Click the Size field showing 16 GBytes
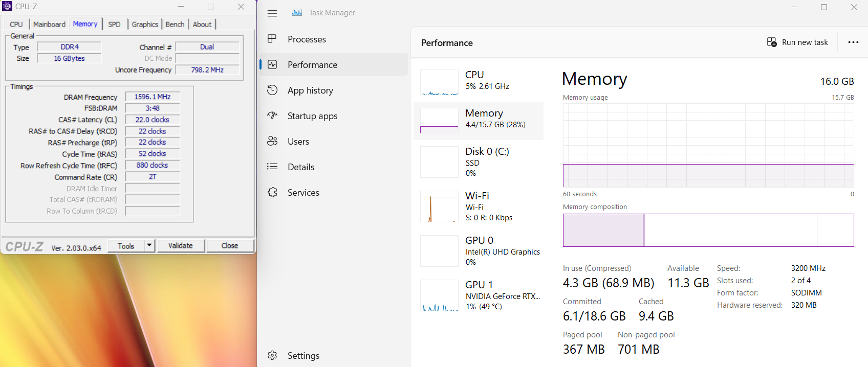The image size is (868, 367). click(70, 58)
